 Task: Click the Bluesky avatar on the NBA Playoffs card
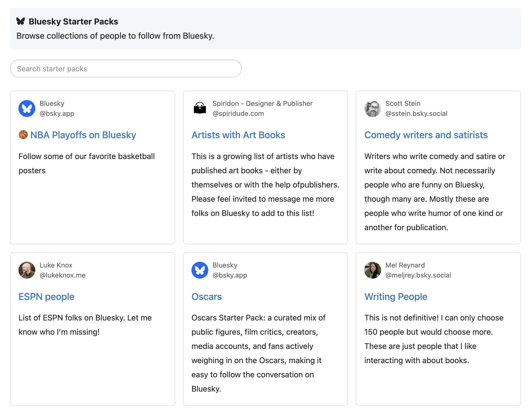point(27,108)
